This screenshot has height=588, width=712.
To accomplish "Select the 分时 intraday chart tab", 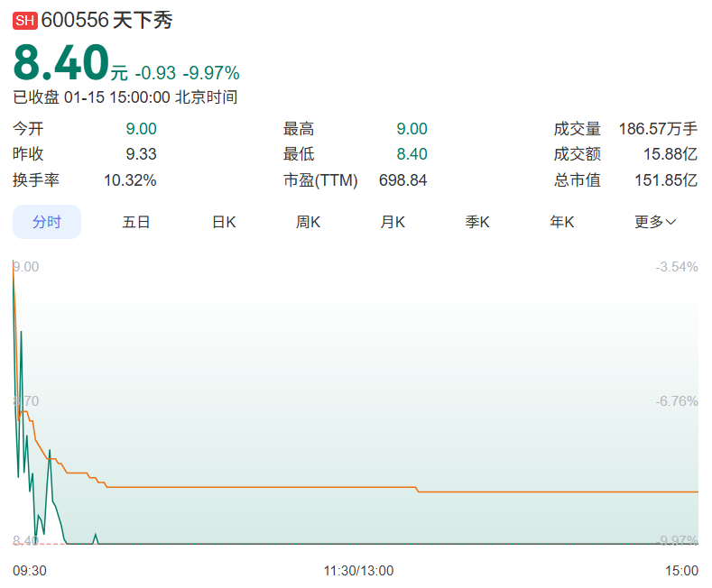I will click(x=47, y=222).
